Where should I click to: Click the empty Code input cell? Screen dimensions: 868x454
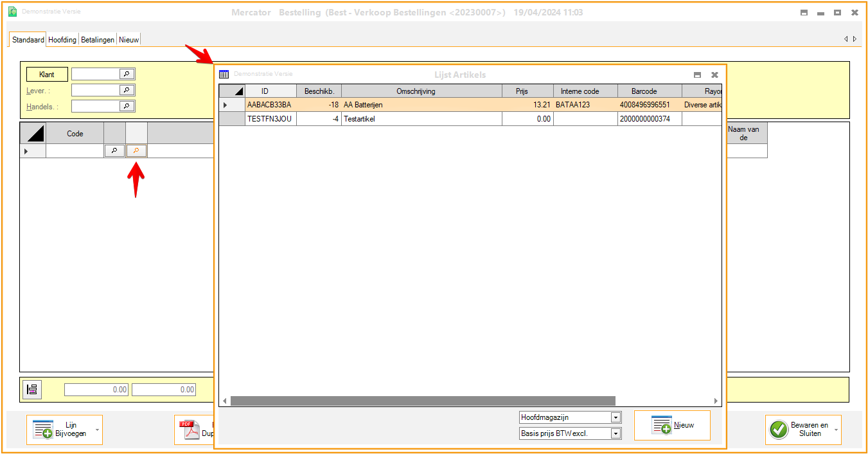(x=75, y=151)
